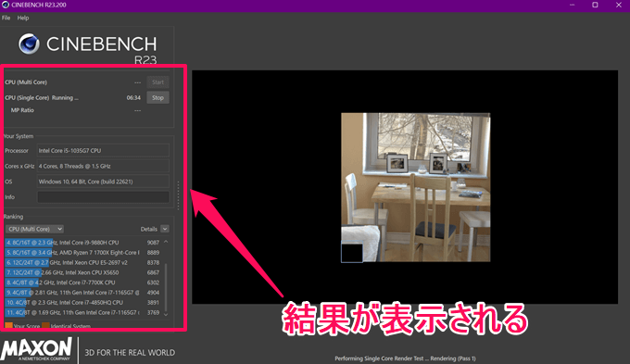Screen dimensions: 630x364
Task: Maximize the Cinebench window
Action: (595, 5)
